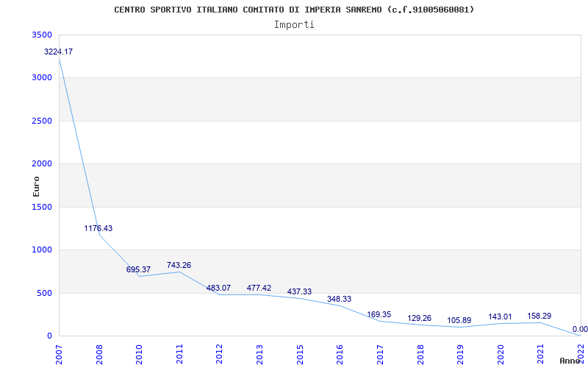Click the 1000 y-axis tick label
Screen dimensions: 588x368
click(x=42, y=250)
